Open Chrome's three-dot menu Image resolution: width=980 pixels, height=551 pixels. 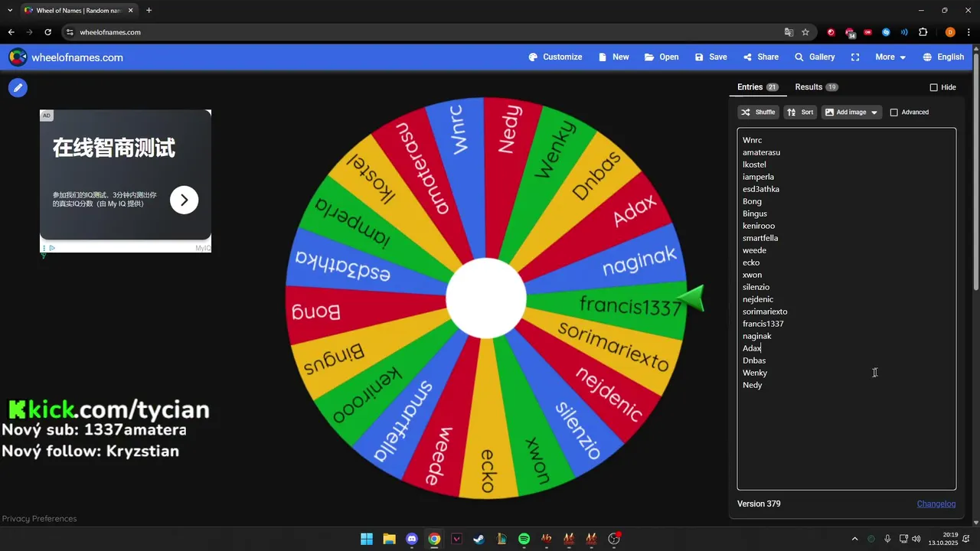coord(969,32)
